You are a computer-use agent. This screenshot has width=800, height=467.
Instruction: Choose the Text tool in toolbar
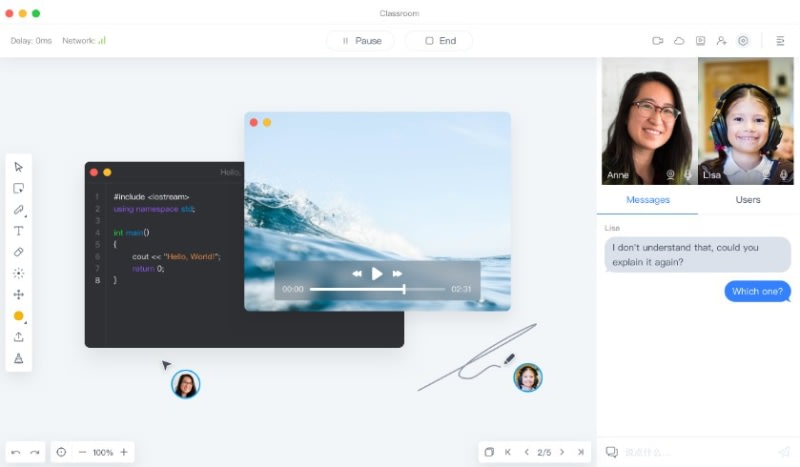coord(18,231)
